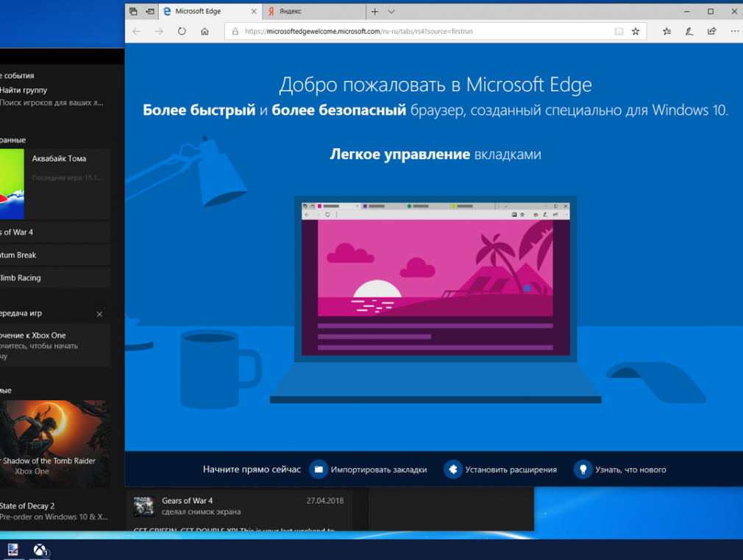Open Аквабайк Тома game in Xbox app
The image size is (743, 560).
point(55,184)
